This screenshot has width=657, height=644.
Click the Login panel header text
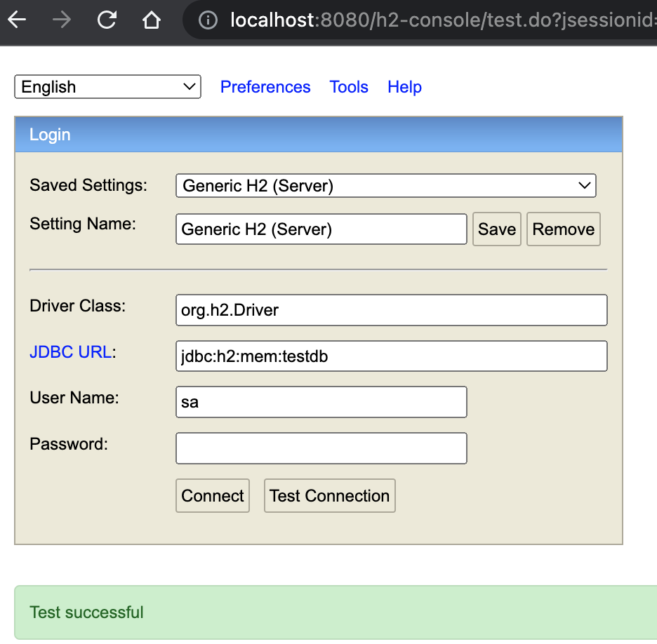pos(50,135)
